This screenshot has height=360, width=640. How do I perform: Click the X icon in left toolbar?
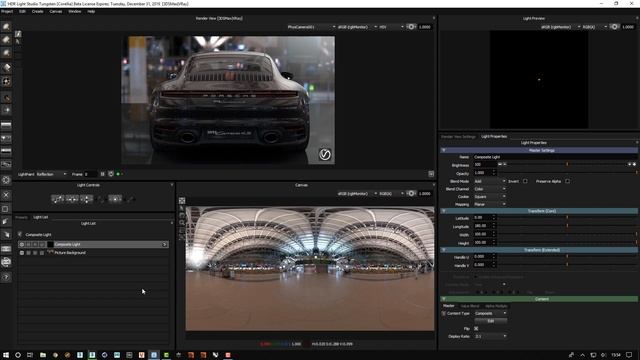6,195
